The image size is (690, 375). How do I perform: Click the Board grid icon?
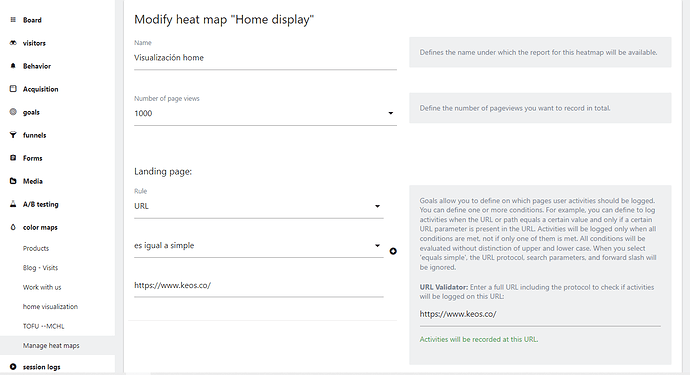coord(13,20)
